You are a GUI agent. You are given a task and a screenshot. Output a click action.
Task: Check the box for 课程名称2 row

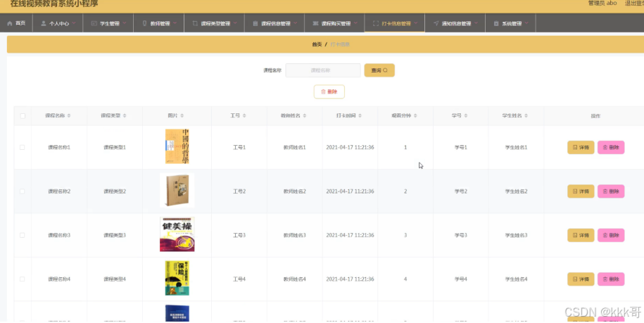tap(23, 191)
